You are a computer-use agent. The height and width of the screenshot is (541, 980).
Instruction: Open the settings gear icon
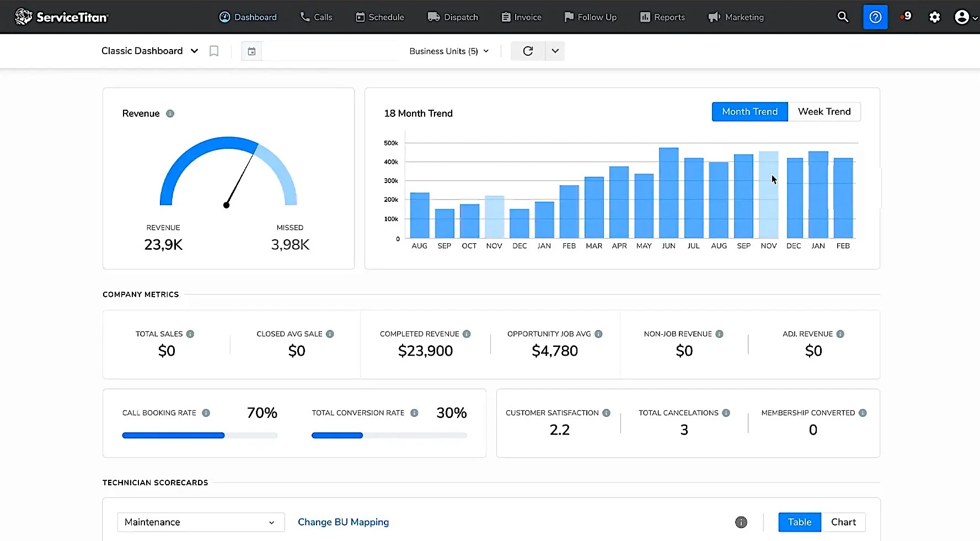pyautogui.click(x=934, y=17)
